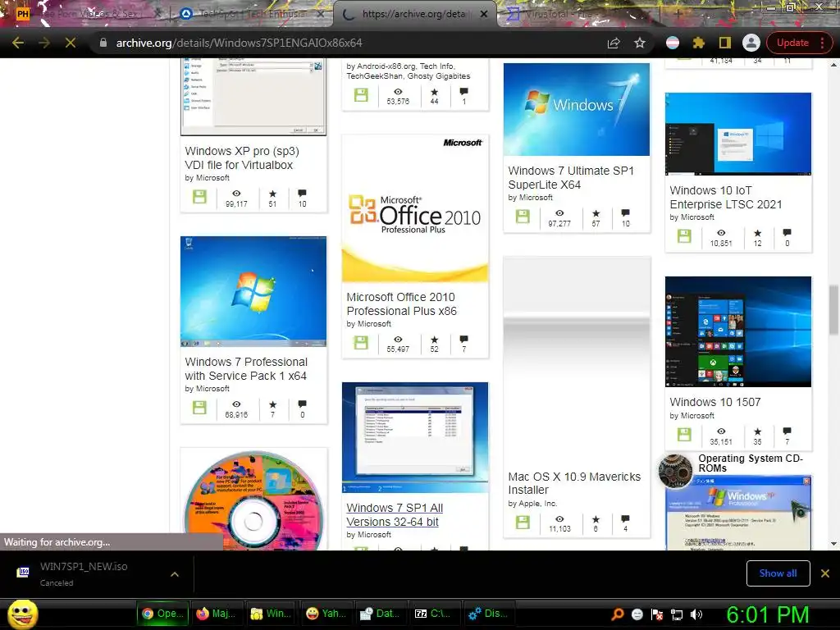Go back to the previous page
This screenshot has width=840, height=630.
18,43
